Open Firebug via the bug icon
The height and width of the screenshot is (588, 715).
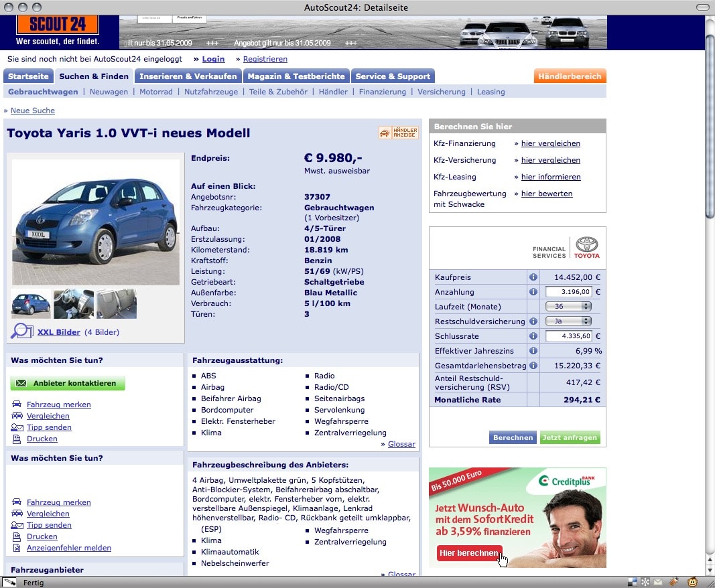(x=674, y=581)
